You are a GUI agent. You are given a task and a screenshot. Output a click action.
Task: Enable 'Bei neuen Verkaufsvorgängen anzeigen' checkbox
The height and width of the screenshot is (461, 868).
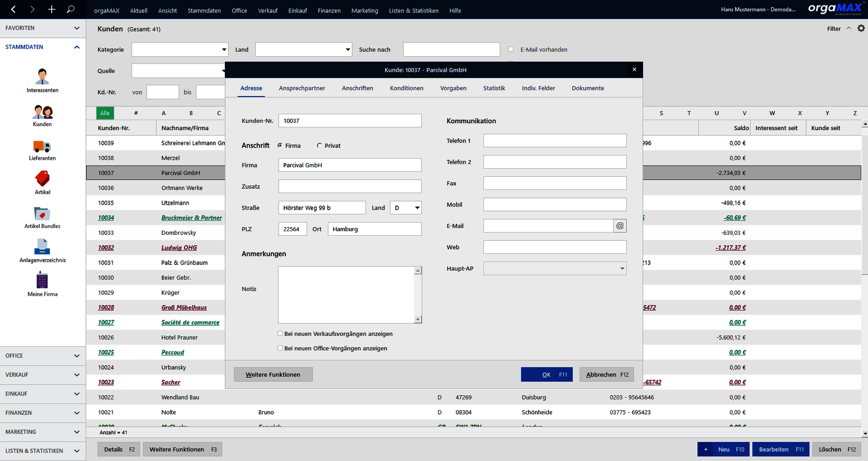point(280,334)
